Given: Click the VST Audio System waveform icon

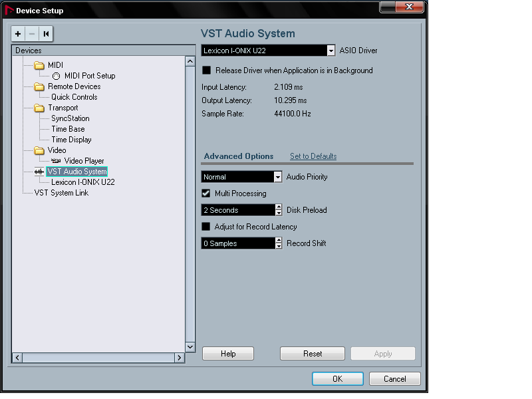Looking at the screenshot, I should 39,172.
